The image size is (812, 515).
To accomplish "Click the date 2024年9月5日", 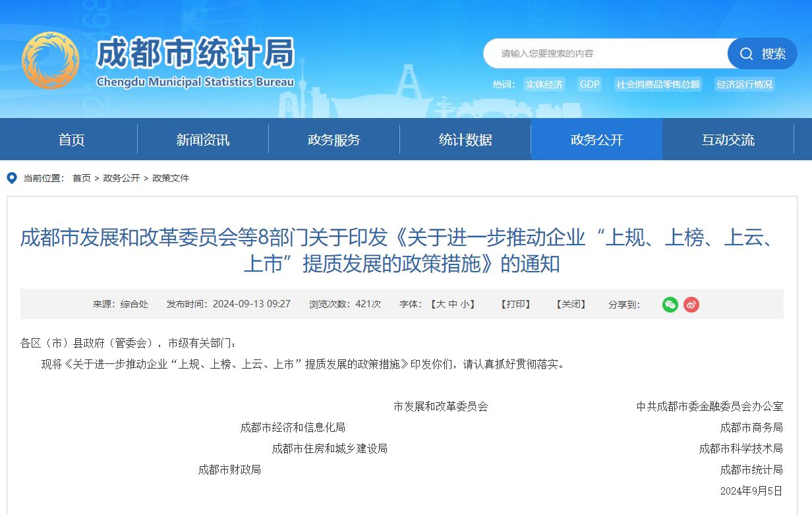I will click(751, 491).
